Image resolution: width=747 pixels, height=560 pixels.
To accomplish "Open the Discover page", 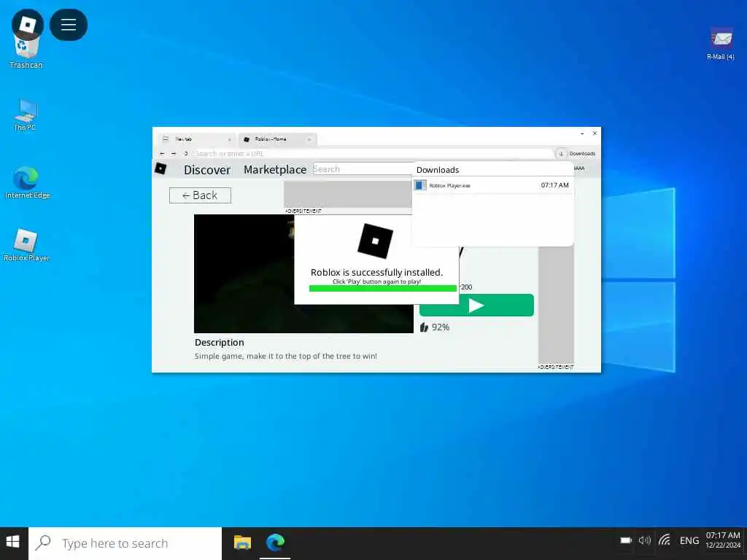I will (206, 169).
